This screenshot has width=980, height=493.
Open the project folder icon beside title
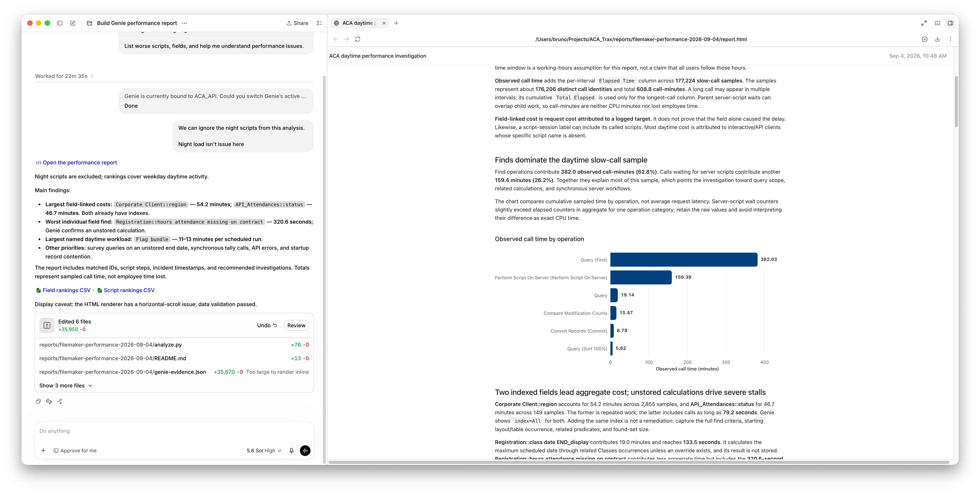[89, 23]
